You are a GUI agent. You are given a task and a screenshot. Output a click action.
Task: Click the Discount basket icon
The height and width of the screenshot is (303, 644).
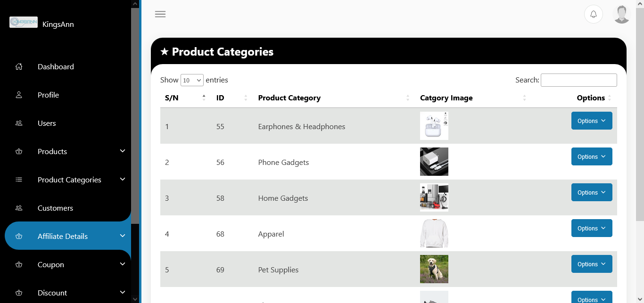click(x=19, y=293)
